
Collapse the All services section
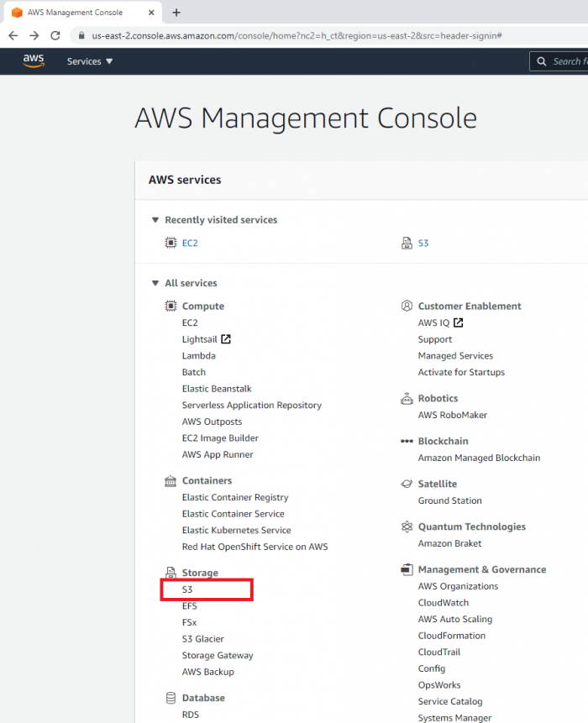pyautogui.click(x=155, y=283)
